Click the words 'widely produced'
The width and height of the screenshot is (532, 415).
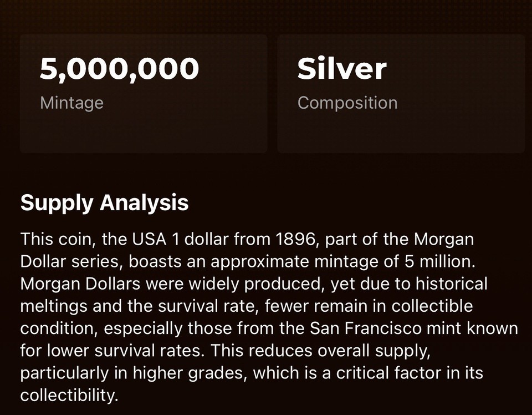click(255, 284)
